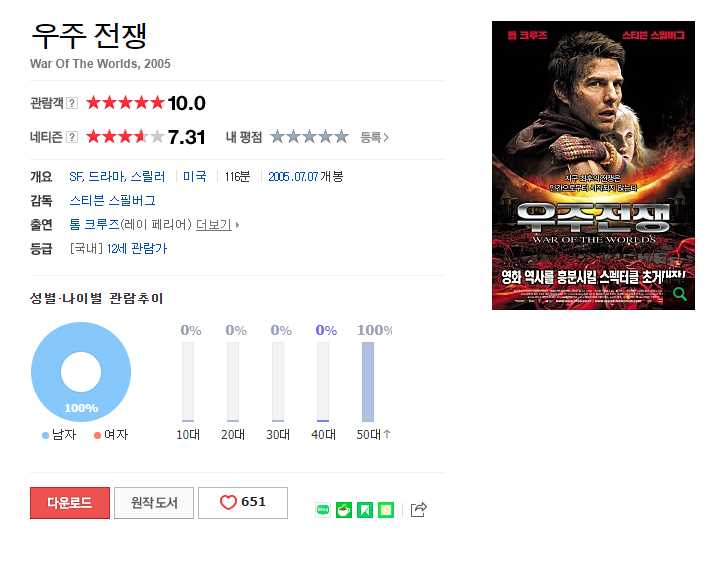Click the red 다운로드 button
This screenshot has height=561, width=728.
click(70, 502)
